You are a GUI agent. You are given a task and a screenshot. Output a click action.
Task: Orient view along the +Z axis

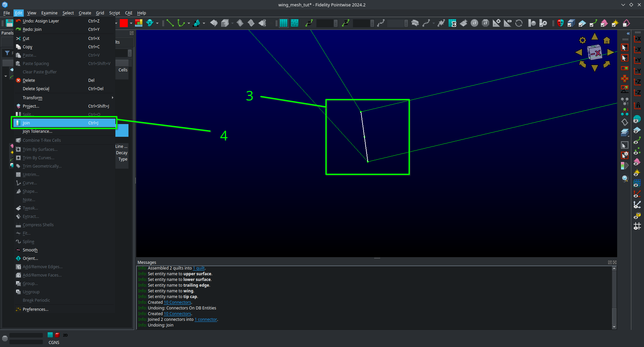(x=638, y=81)
